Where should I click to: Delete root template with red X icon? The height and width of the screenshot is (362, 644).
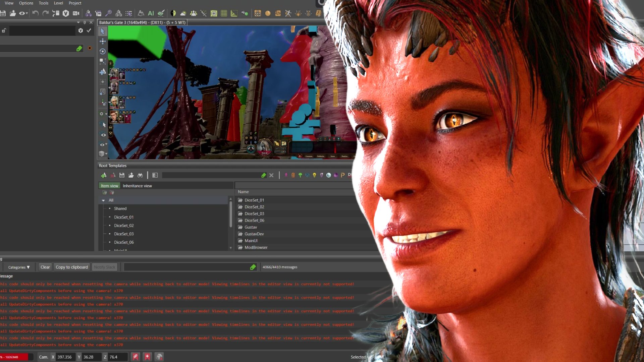[113, 175]
